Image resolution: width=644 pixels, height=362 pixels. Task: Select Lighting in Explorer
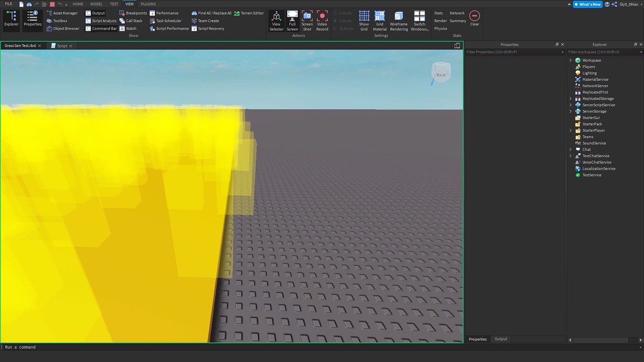point(589,73)
